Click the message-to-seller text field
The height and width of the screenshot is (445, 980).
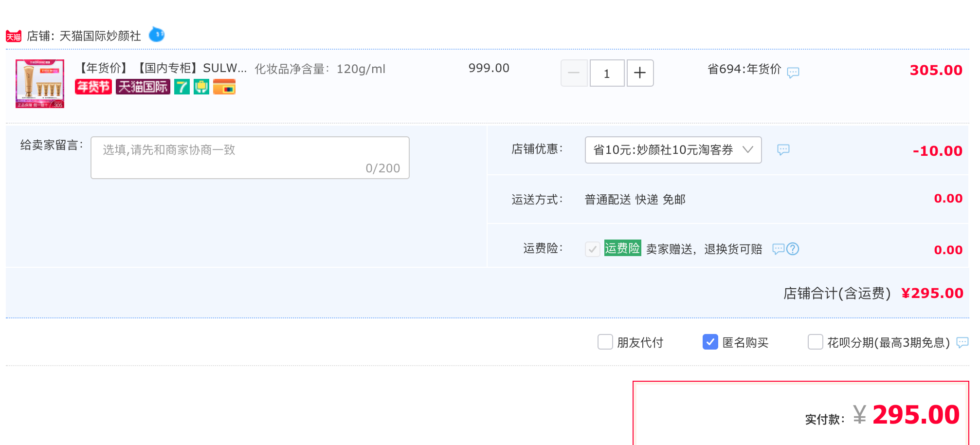250,158
